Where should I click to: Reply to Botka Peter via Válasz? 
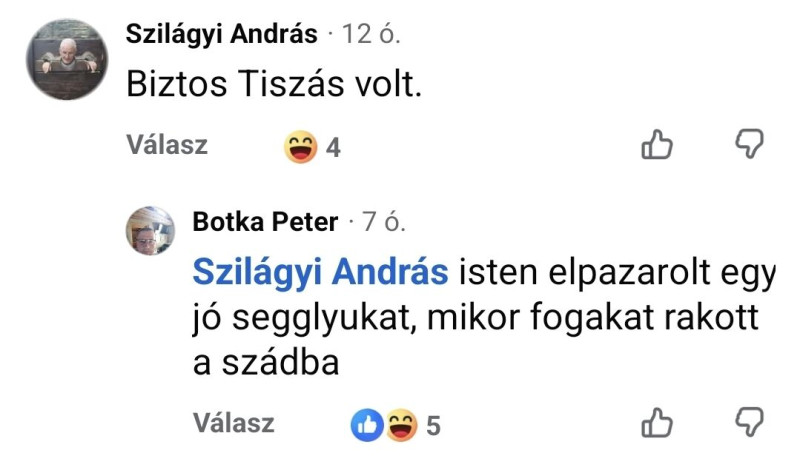tap(234, 423)
